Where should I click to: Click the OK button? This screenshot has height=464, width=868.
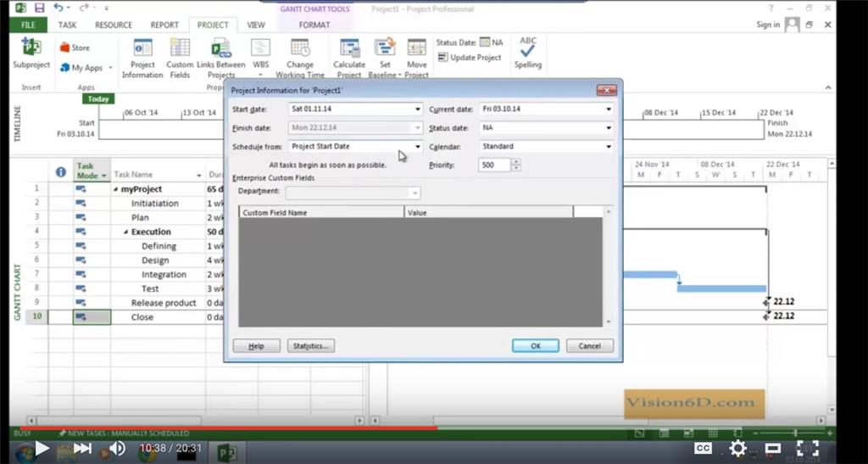[536, 346]
